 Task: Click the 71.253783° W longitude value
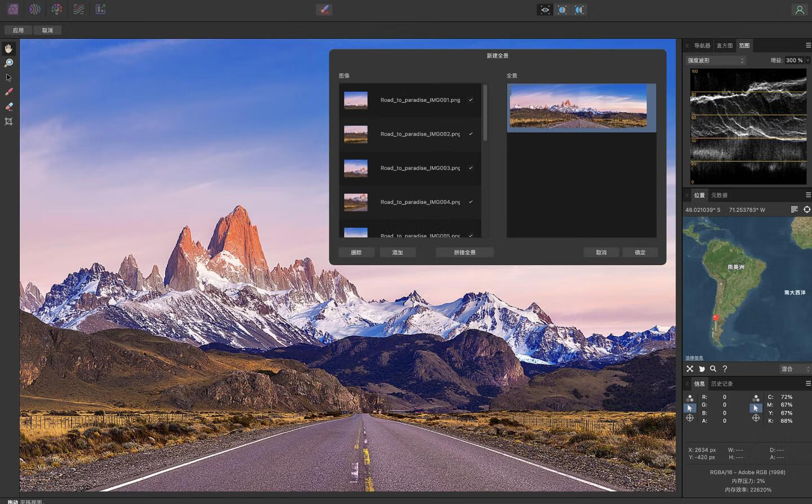747,210
